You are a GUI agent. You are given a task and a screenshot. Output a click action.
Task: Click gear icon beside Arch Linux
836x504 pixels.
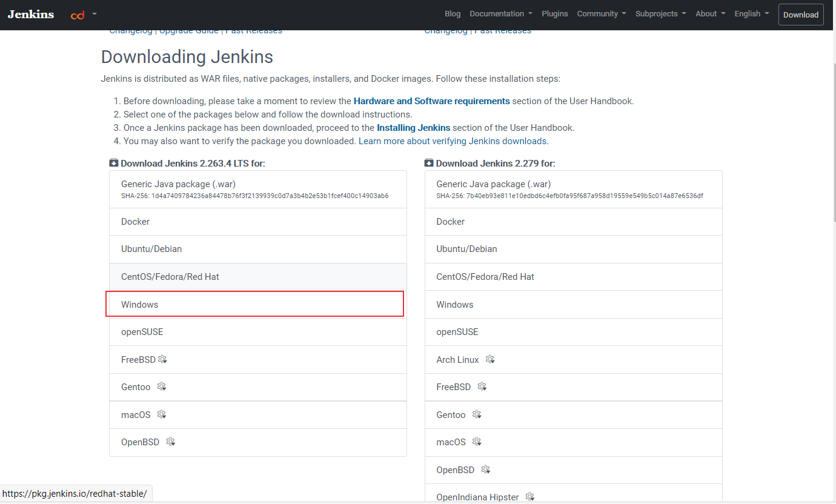[x=490, y=359]
